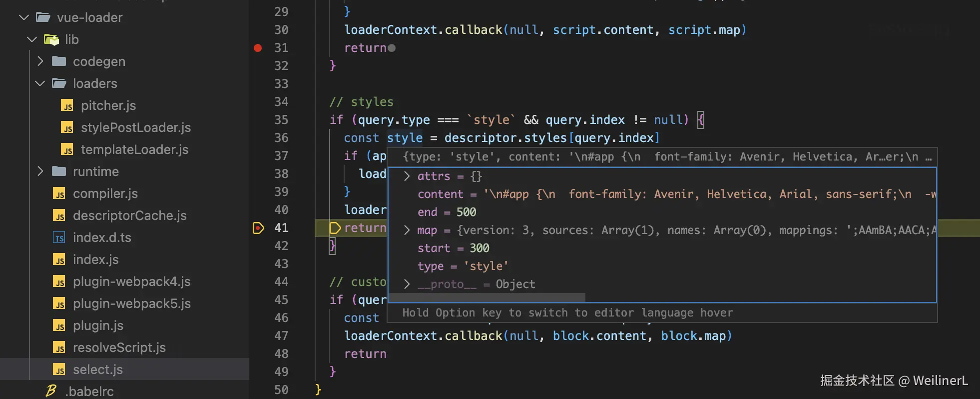This screenshot has width=980, height=399.
Task: Click the JS icon beside plugin-webpack5.js
Action: pos(59,303)
